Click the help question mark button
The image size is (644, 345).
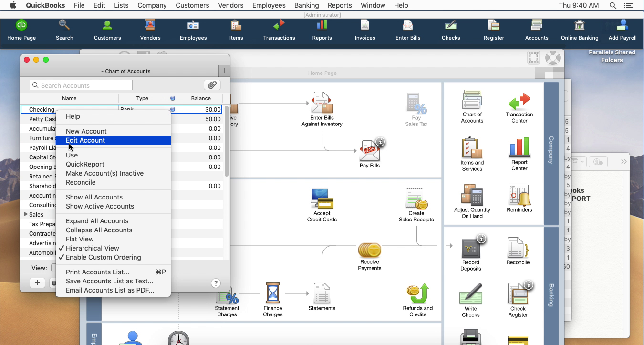point(216,283)
